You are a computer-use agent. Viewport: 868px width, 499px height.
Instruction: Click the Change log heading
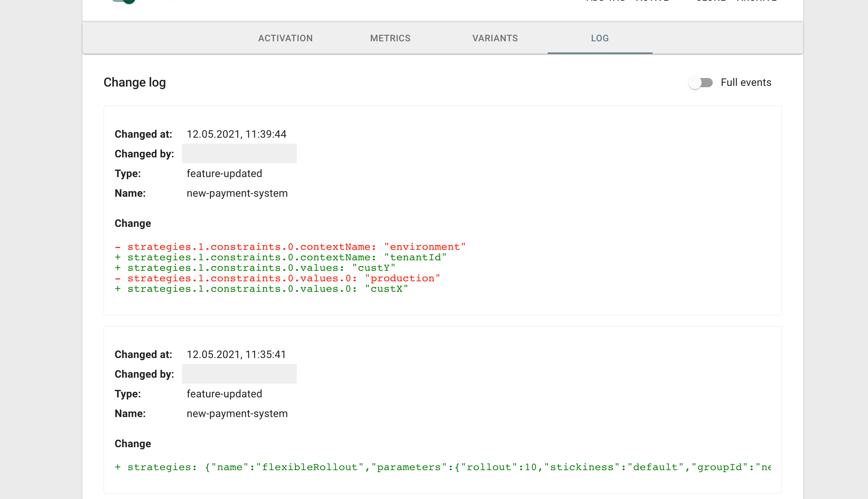[x=135, y=83]
